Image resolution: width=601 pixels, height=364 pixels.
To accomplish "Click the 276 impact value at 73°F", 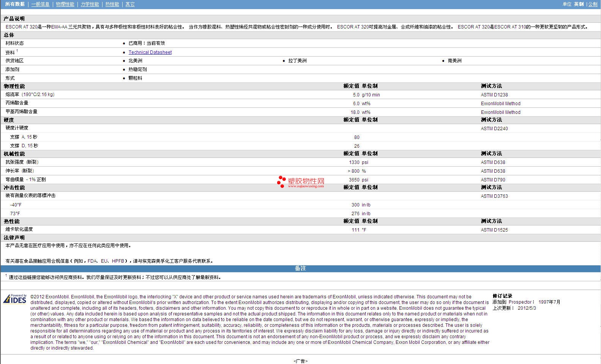I will tap(355, 214).
